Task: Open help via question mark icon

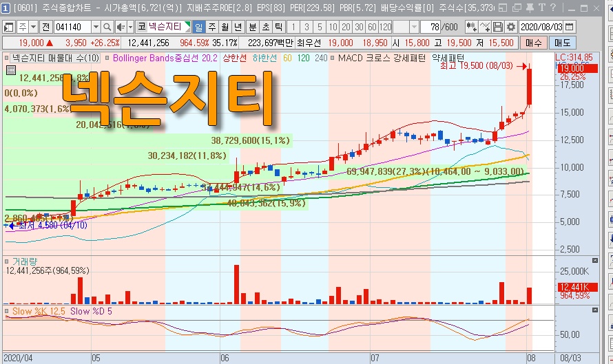Action: click(x=553, y=8)
